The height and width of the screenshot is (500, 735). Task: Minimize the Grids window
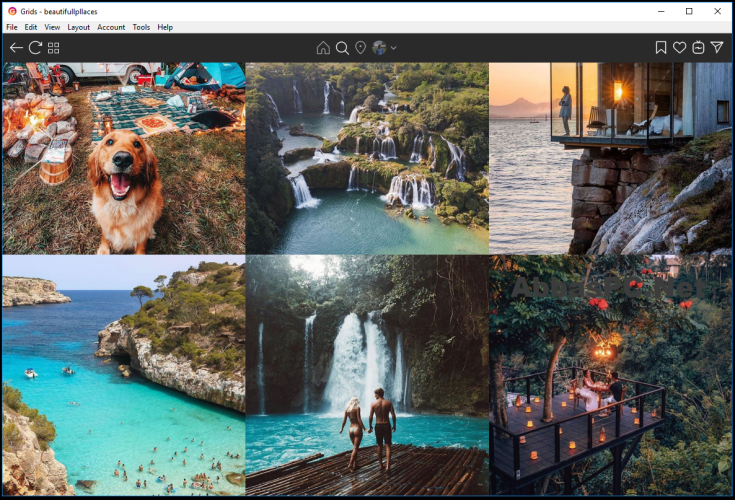pyautogui.click(x=661, y=11)
